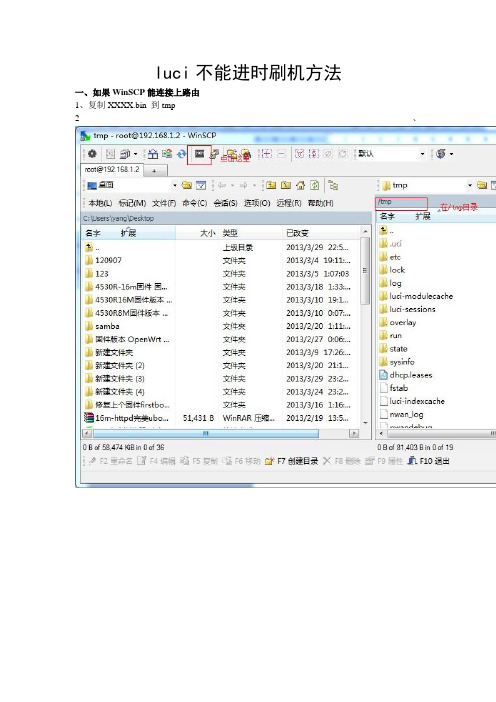Image resolution: width=496 pixels, height=702 pixels.
Task: Toggle the local directory tree icon
Action: click(x=333, y=185)
